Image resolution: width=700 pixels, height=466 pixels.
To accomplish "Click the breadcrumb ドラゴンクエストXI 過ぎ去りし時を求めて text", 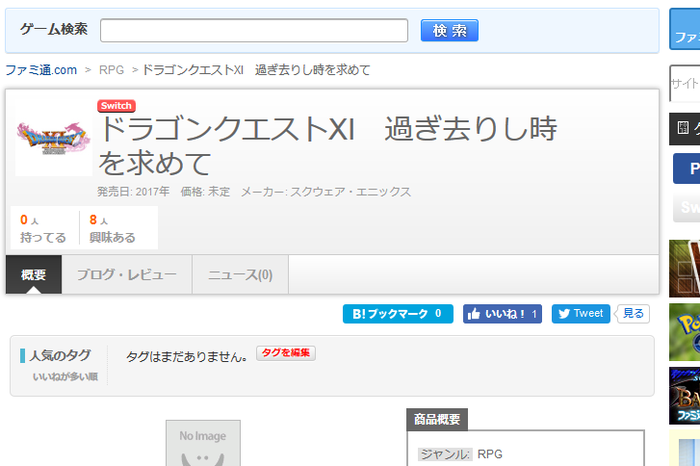I will coord(256,70).
